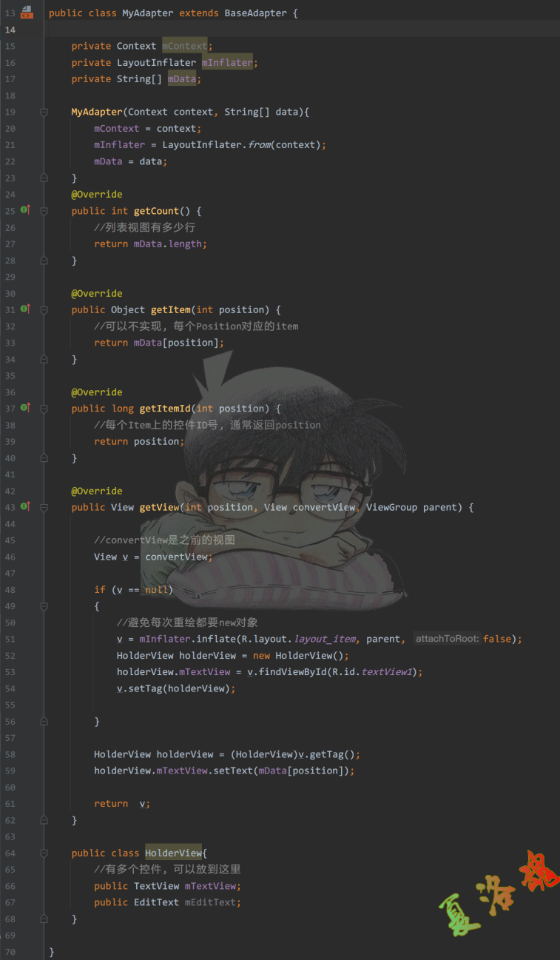The image size is (560, 960).
Task: Click the override gutter icon beside getItem method
Action: coord(25,309)
